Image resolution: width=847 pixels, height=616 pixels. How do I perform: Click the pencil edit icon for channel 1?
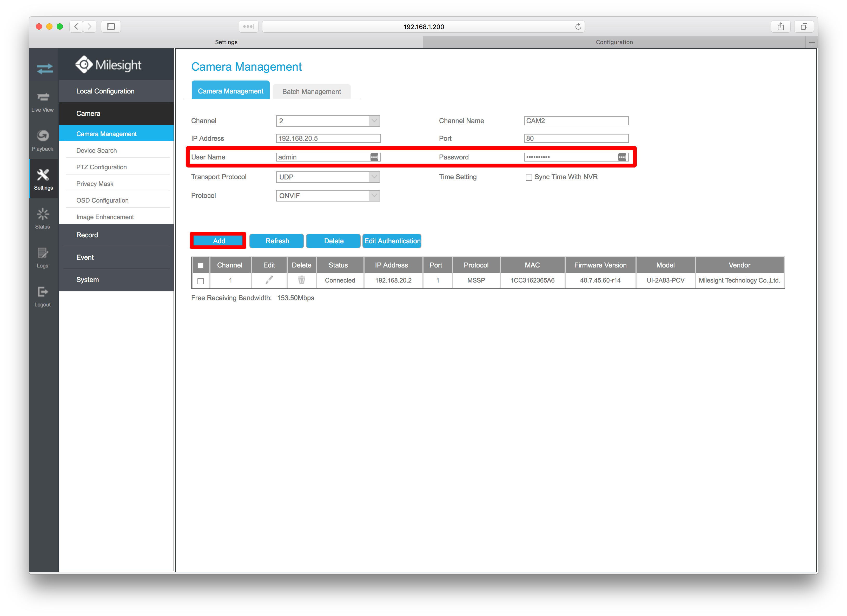tap(269, 280)
